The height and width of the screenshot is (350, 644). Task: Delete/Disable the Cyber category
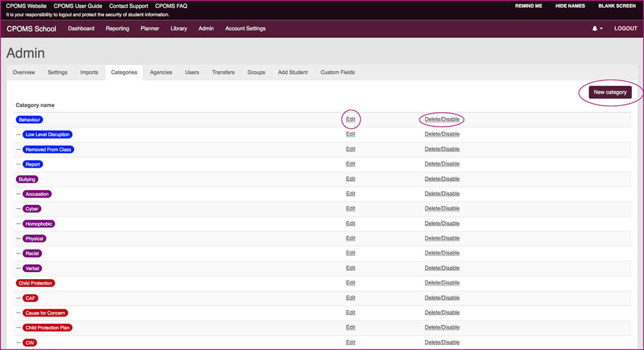tap(442, 209)
